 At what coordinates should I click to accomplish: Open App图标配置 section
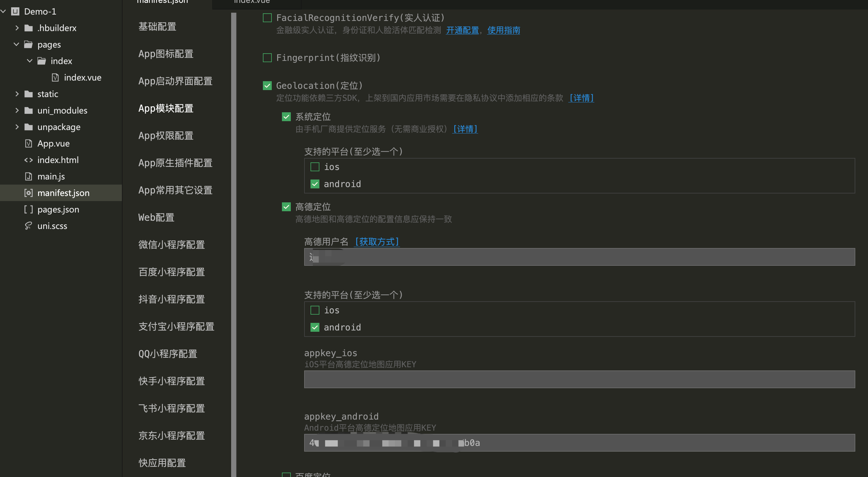166,54
